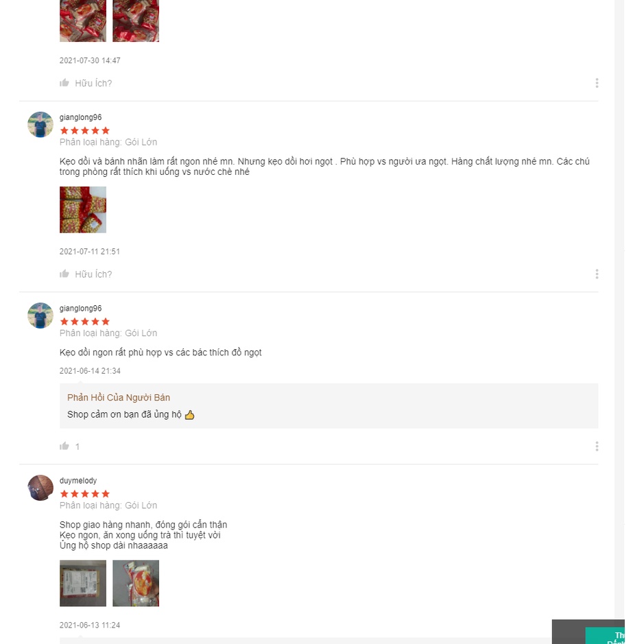View duymelody's candy package photo
The width and height of the screenshot is (644, 644).
[136, 583]
